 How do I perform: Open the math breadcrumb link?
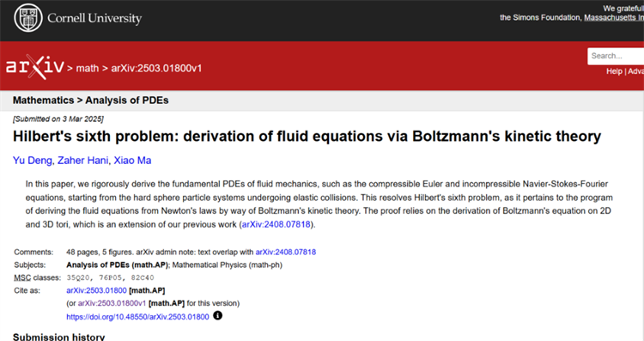click(x=88, y=68)
